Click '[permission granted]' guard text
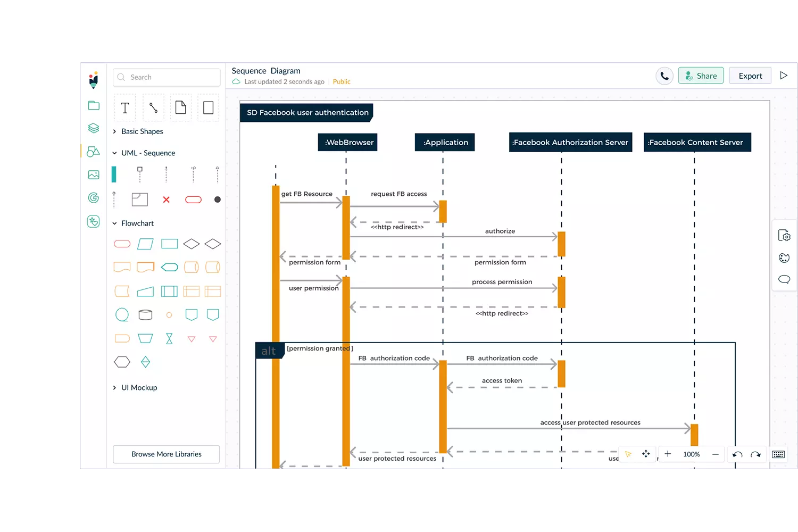 click(320, 348)
